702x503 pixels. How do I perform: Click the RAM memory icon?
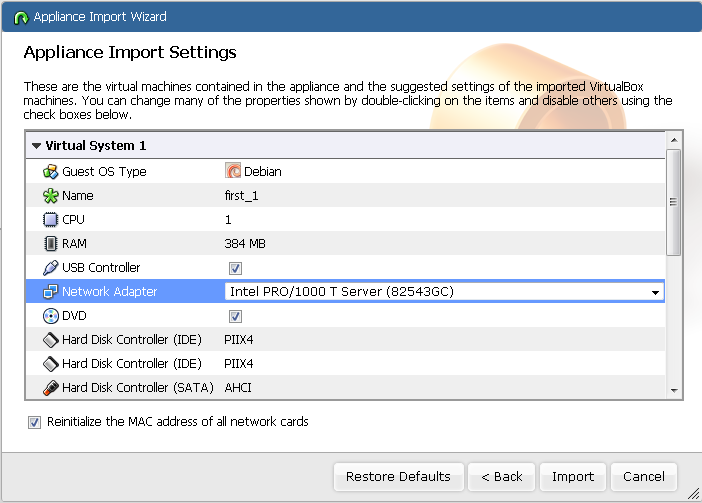51,243
